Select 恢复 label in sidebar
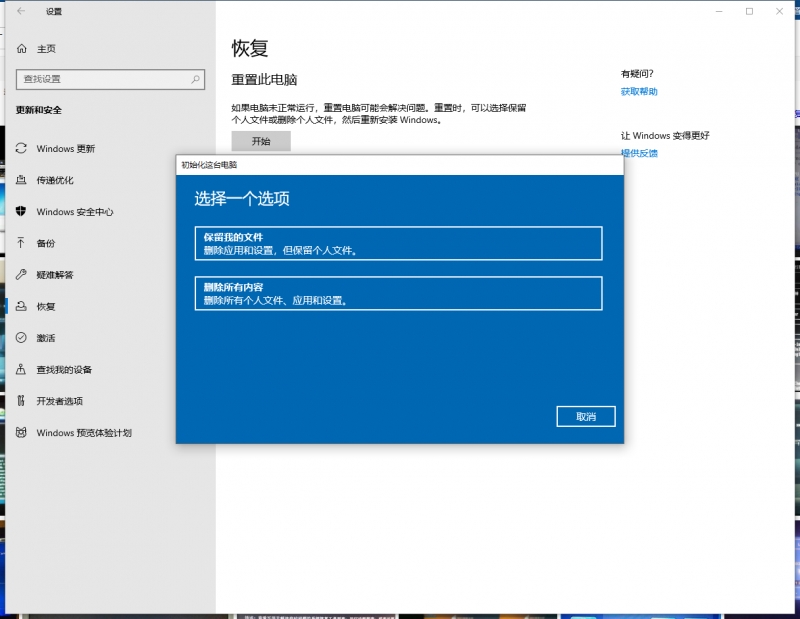 (45, 307)
